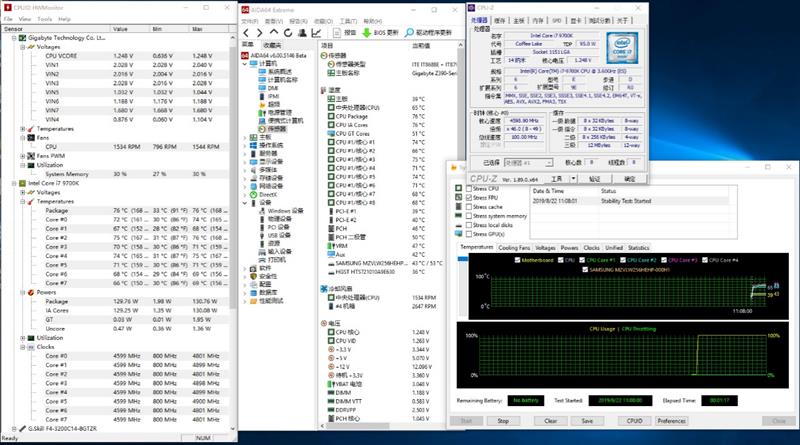The image size is (800, 445).
Task: Toggle Motherboard graph legend checkbox
Action: click(517, 260)
